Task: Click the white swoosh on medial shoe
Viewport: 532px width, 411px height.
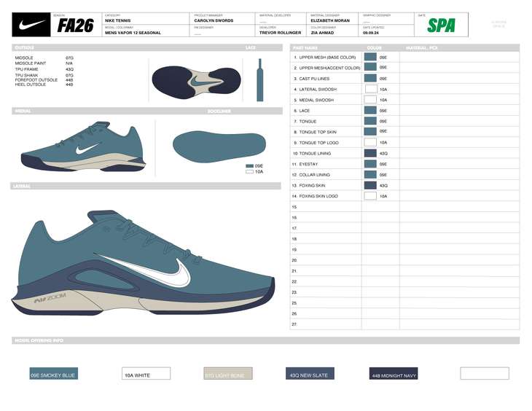Action: click(87, 149)
